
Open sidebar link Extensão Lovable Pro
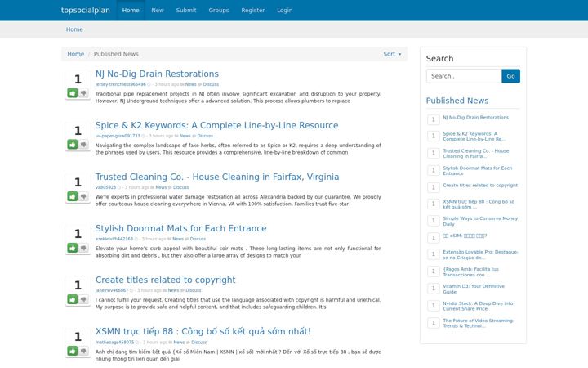(480, 254)
